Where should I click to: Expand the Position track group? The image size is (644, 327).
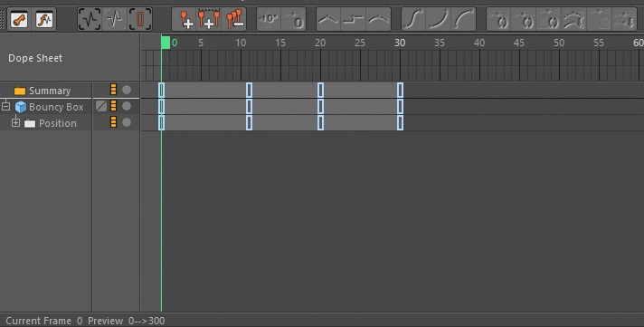[15, 122]
